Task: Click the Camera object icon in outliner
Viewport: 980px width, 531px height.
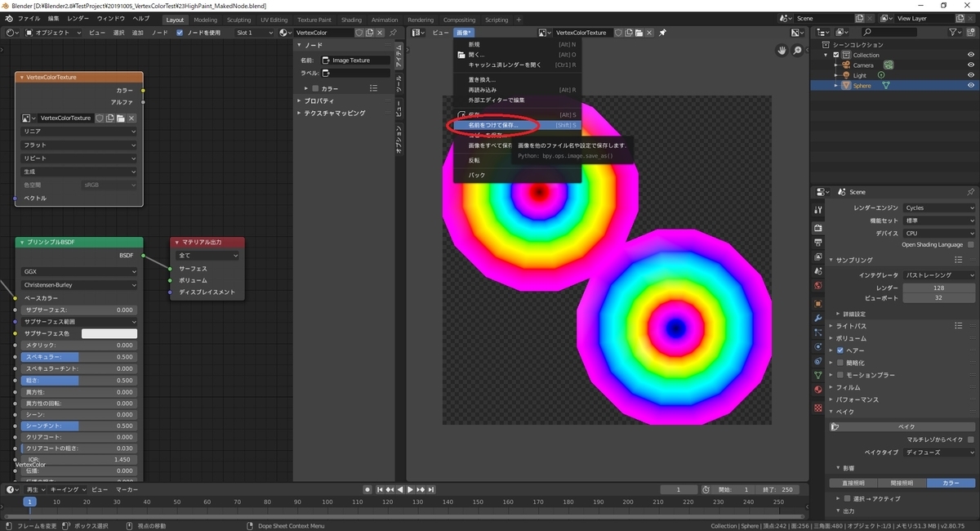Action: pos(846,65)
